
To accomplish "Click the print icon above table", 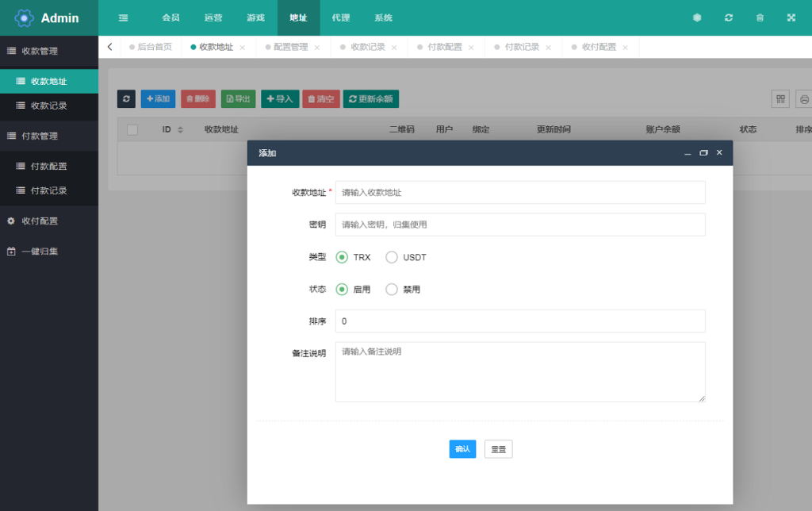I will [804, 99].
